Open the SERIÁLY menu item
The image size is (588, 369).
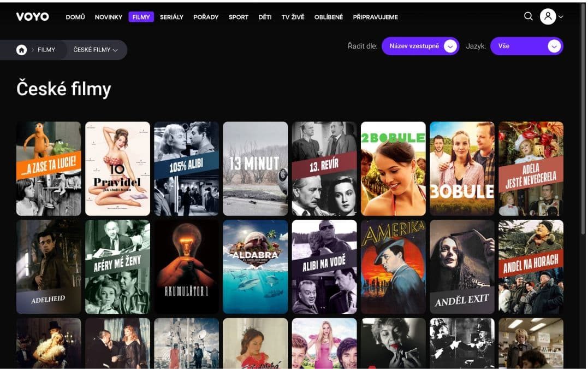pyautogui.click(x=171, y=17)
